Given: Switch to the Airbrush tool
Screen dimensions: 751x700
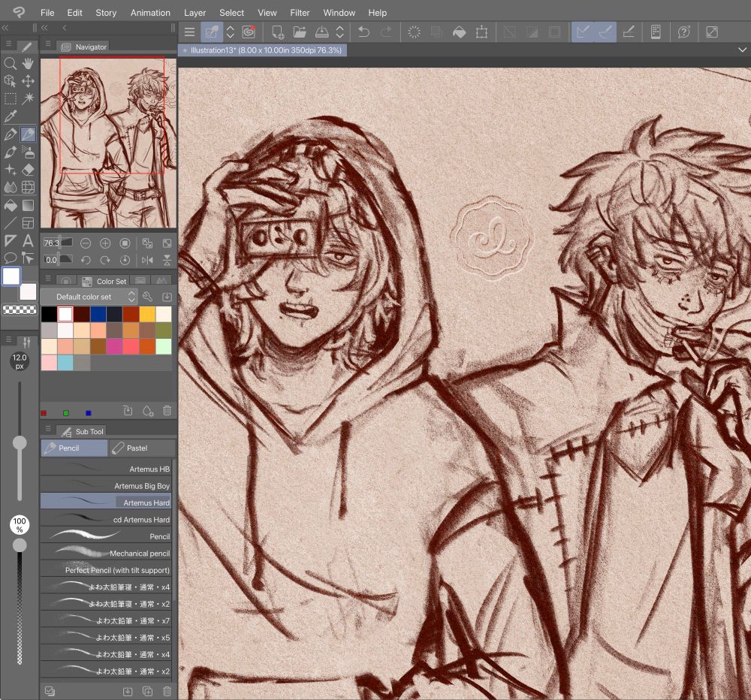Looking at the screenshot, I should (x=29, y=151).
